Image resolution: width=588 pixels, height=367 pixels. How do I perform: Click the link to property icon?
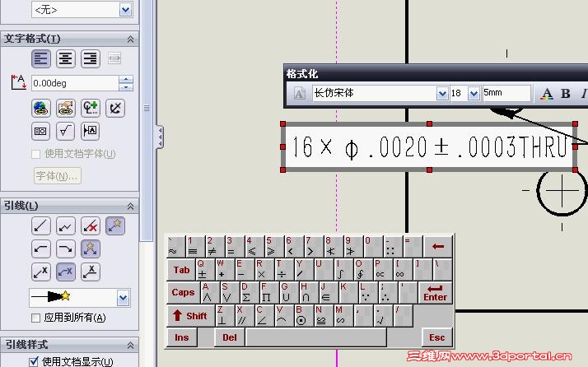(x=66, y=108)
